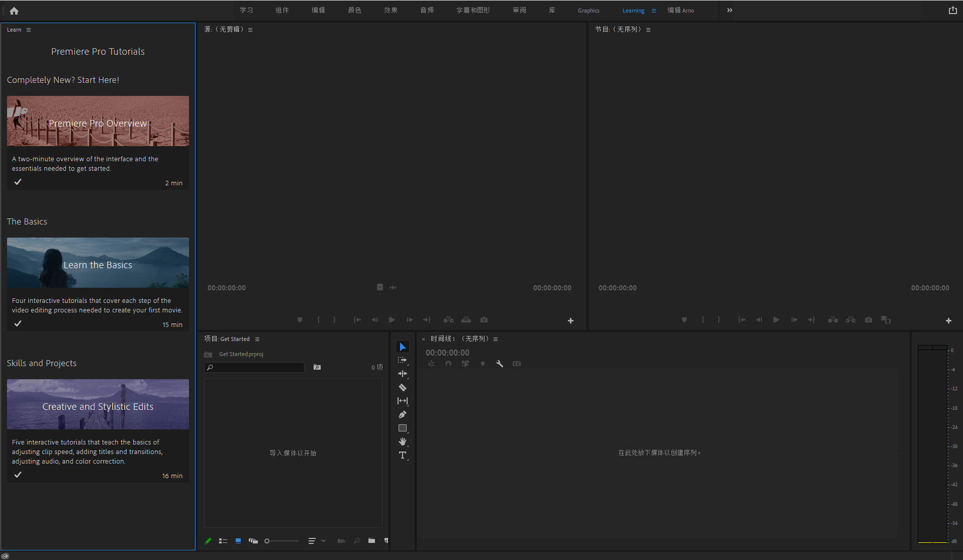Viewport: 963px width, 560px height.
Task: Toggle snap in timeline magnet icon
Action: [x=448, y=364]
